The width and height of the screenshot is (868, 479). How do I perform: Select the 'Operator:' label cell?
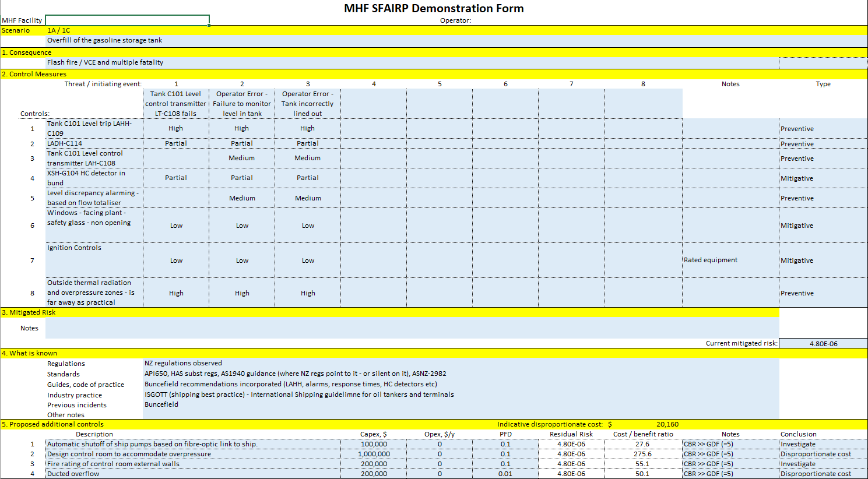pos(455,20)
